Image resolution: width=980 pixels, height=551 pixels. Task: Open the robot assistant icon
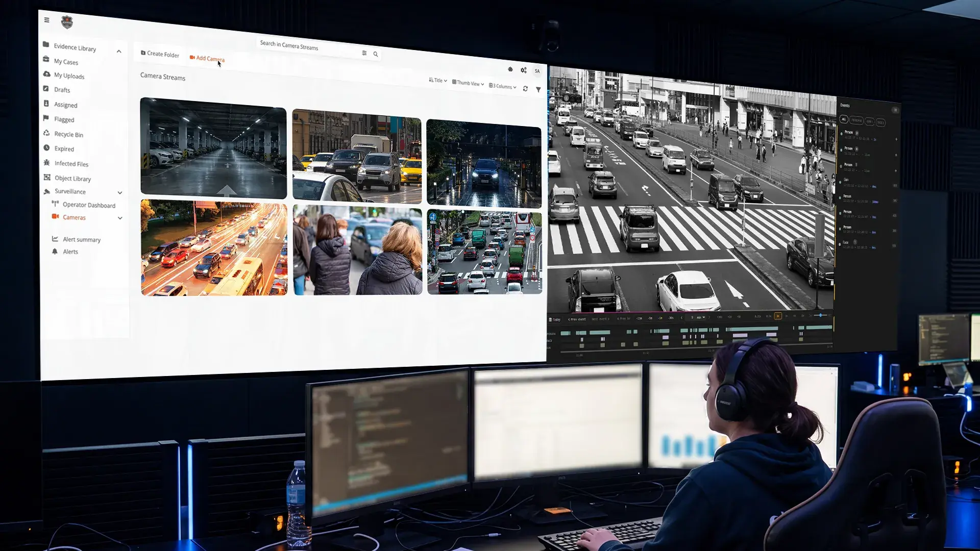(x=510, y=69)
